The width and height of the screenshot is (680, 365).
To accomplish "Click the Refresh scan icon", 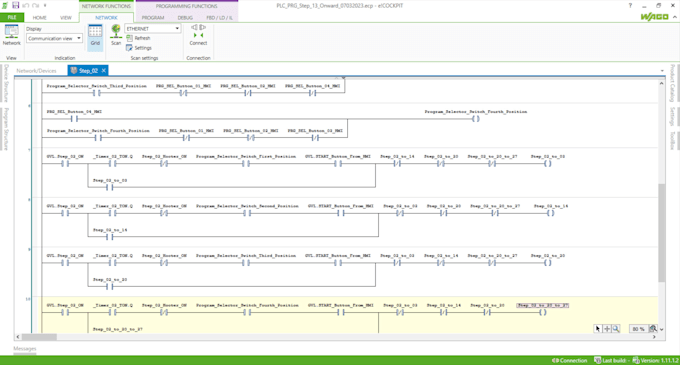I will 129,38.
